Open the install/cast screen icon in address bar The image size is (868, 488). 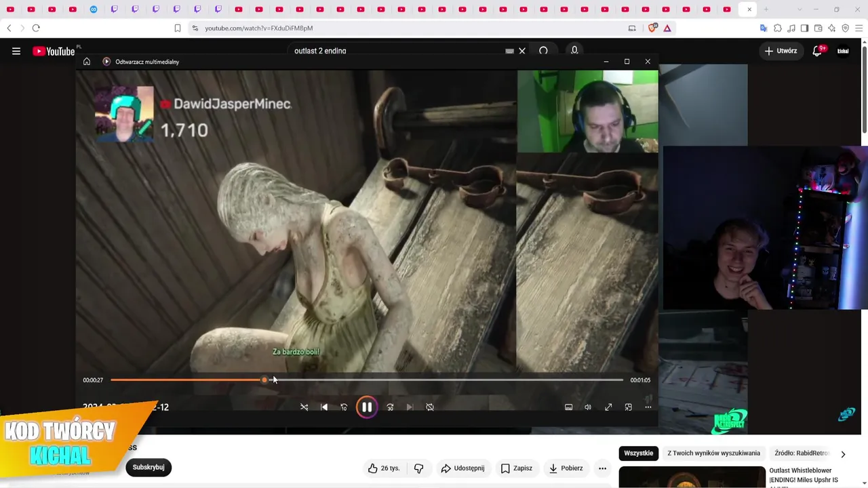point(632,28)
